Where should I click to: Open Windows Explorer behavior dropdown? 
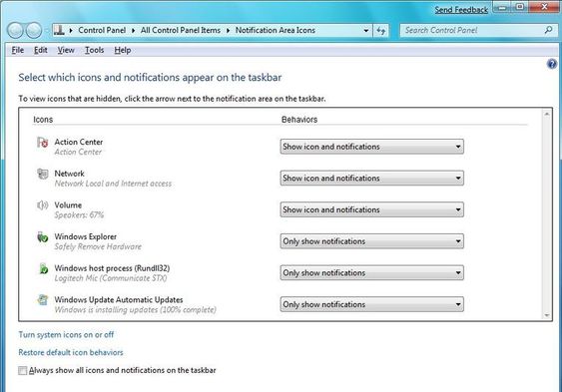pos(371,241)
